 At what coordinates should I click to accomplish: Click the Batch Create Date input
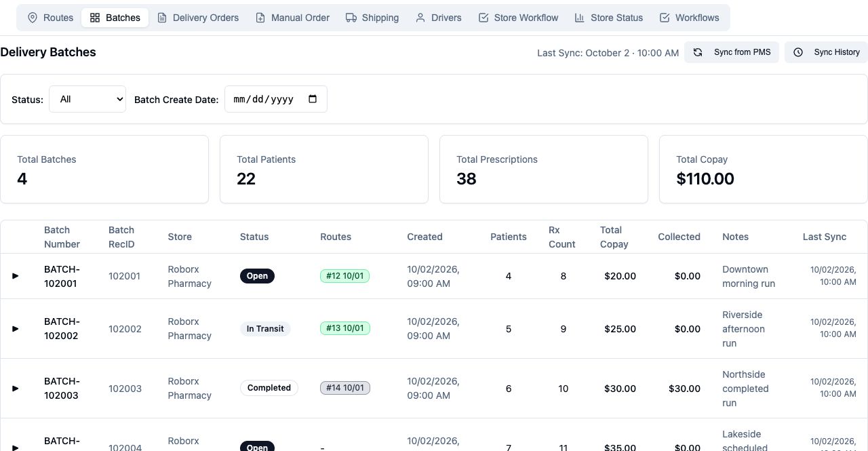(276, 99)
